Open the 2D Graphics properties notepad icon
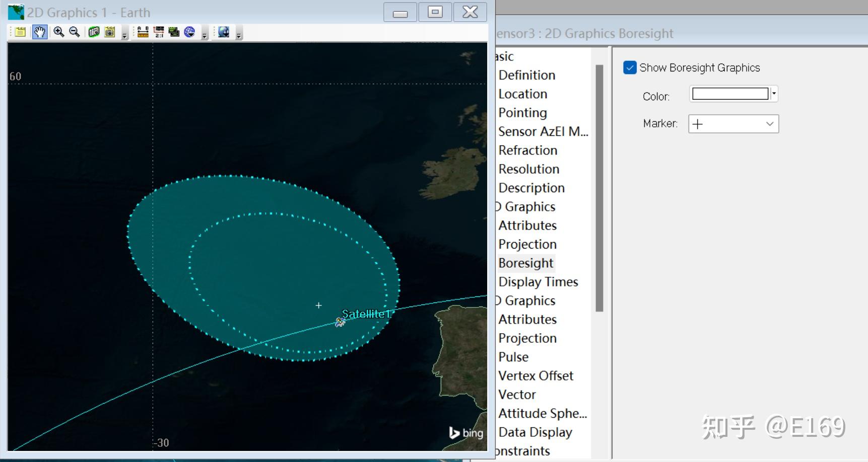 click(20, 32)
